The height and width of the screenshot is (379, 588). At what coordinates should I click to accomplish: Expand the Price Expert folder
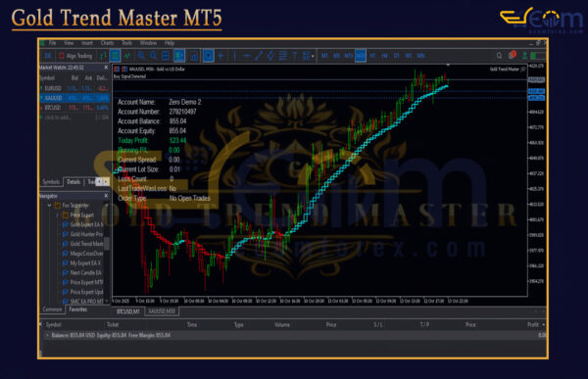tap(58, 215)
